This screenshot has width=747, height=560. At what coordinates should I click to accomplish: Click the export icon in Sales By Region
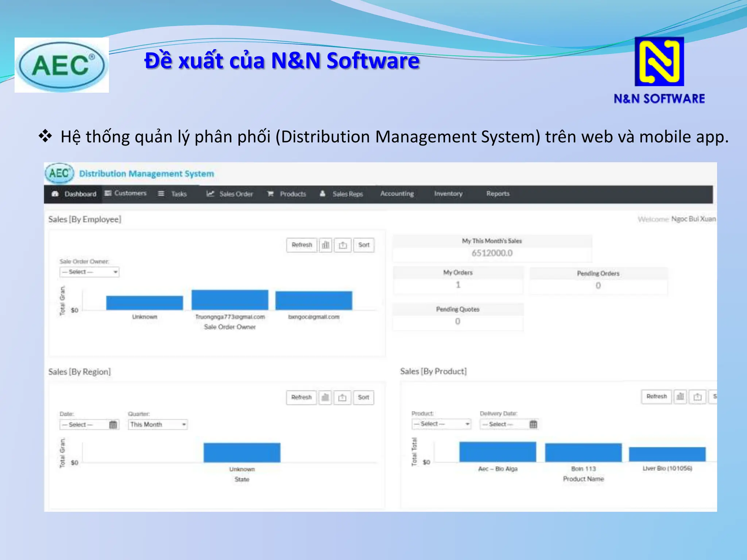[342, 397]
